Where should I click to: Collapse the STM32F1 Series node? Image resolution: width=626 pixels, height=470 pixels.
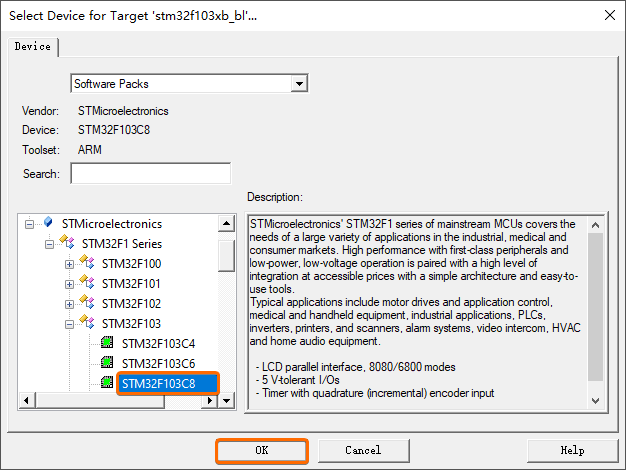click(49, 244)
